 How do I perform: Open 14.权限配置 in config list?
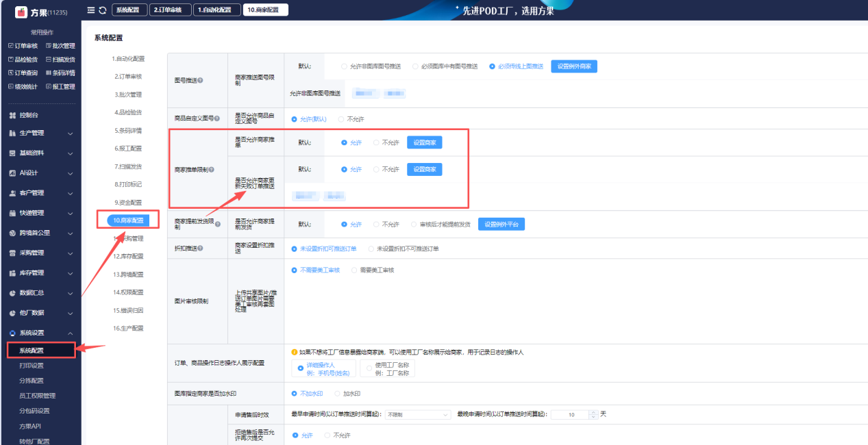click(128, 292)
